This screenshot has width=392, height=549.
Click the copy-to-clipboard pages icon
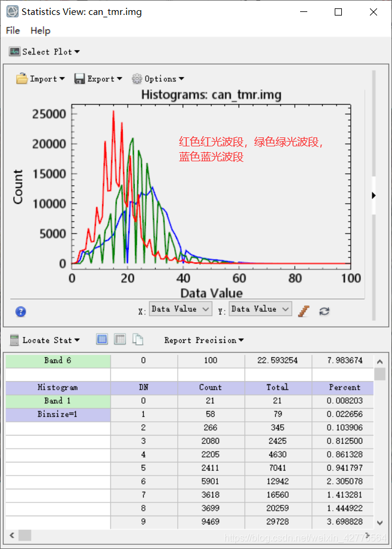coord(138,339)
